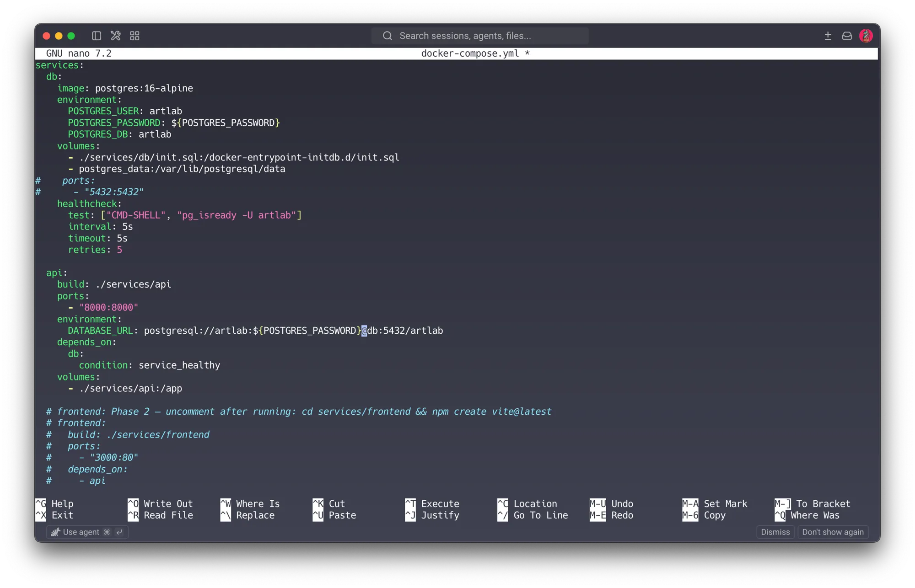Dismiss the agent hint bar

click(x=775, y=532)
